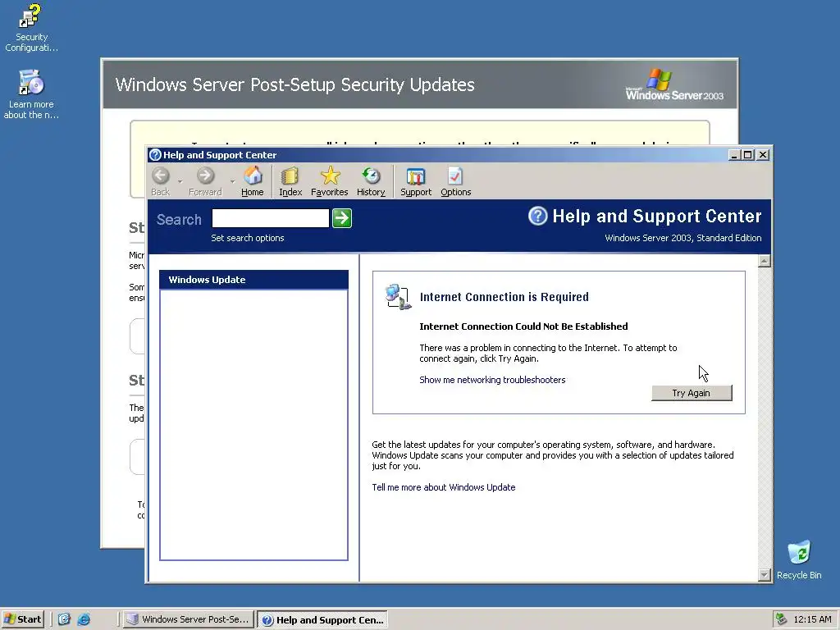Open the Recycle Bin desktop icon
This screenshot has height=630, width=840.
[799, 559]
